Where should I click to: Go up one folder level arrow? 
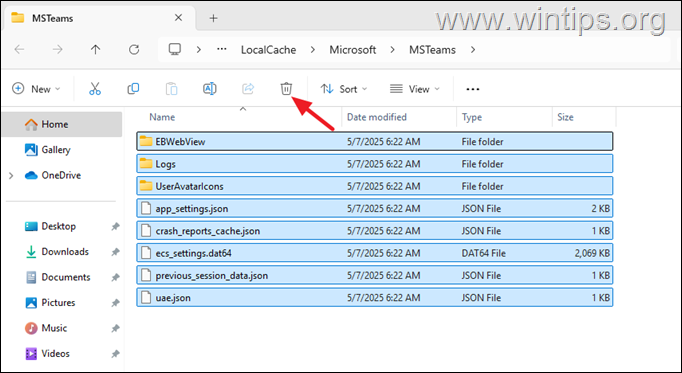pos(95,50)
